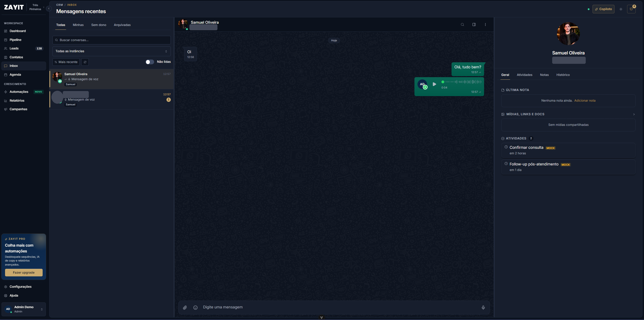Viewport: 644px width, 320px height.
Task: Open the Admin Demo account switcher
Action: pyautogui.click(x=24, y=309)
